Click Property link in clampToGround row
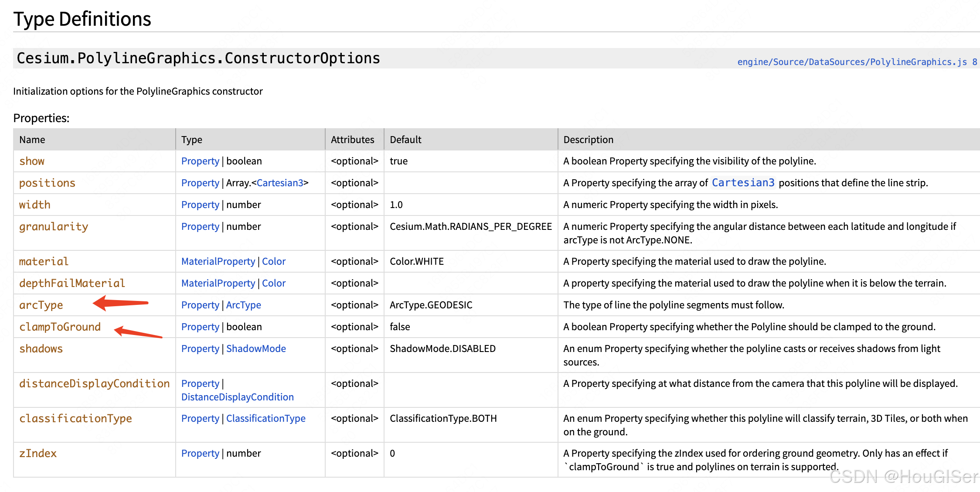 click(x=200, y=327)
